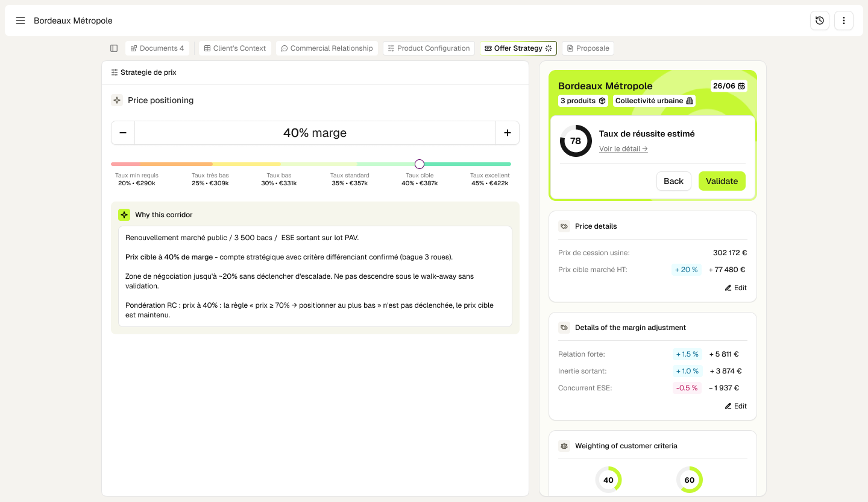Click the margin slider handle
Image resolution: width=868 pixels, height=502 pixels.
tap(420, 164)
